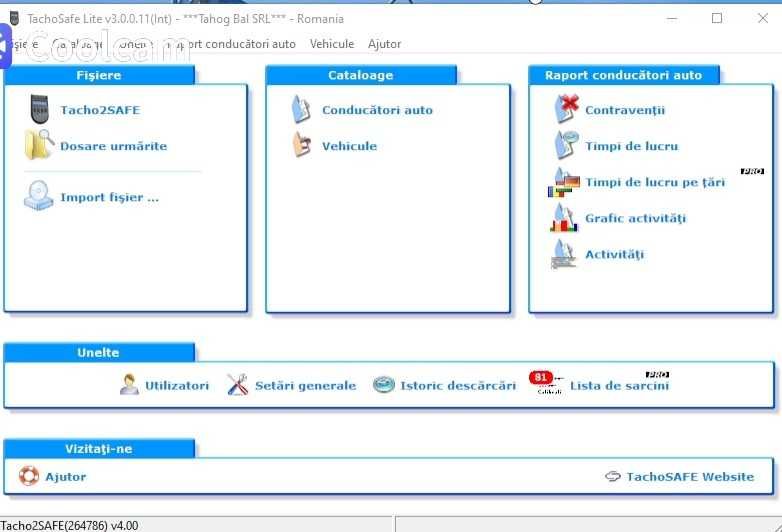782x532 pixels.
Task: Open Istoric descărcări
Action: point(458,385)
